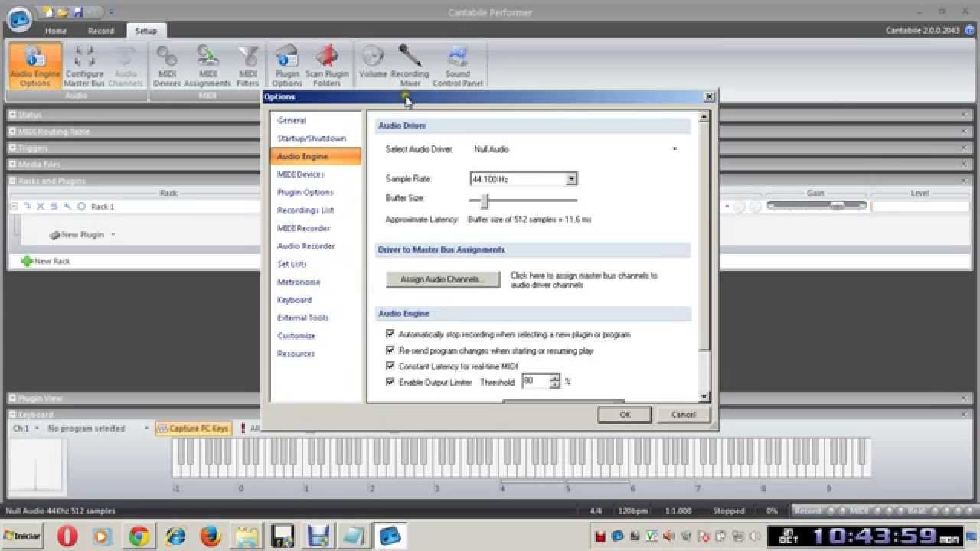Image resolution: width=980 pixels, height=551 pixels.
Task: Click the Assign Audio Channels button
Action: (x=443, y=279)
